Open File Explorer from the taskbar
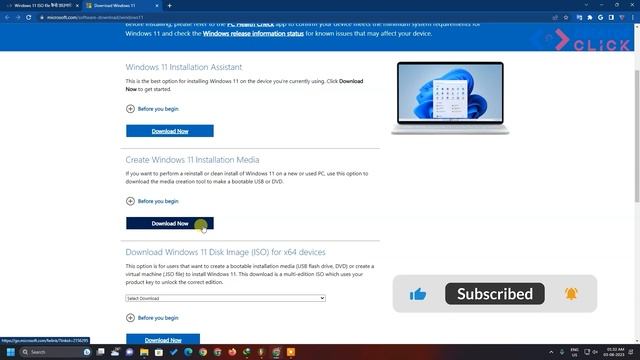Viewport: 640px width, 360px height. click(x=144, y=352)
